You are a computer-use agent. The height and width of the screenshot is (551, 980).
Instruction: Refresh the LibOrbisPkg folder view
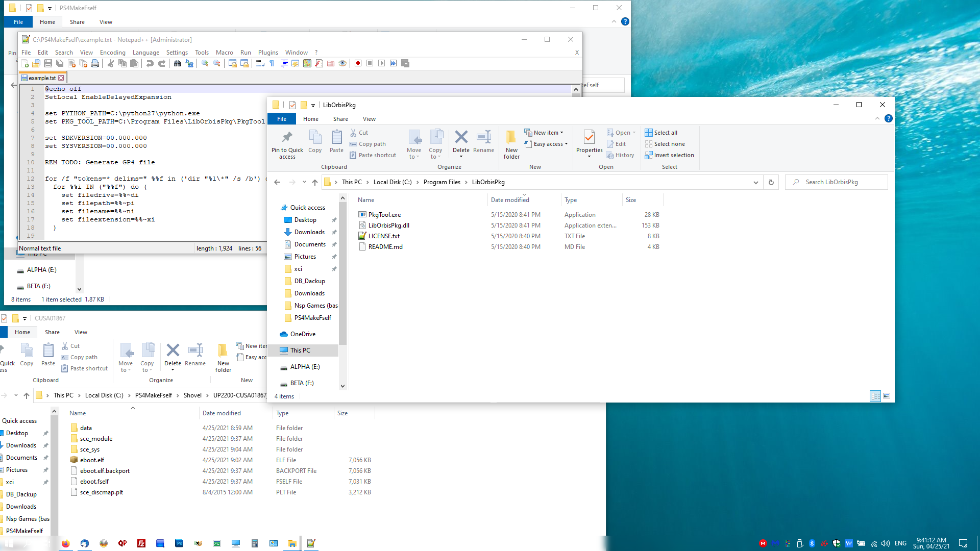[x=771, y=182]
